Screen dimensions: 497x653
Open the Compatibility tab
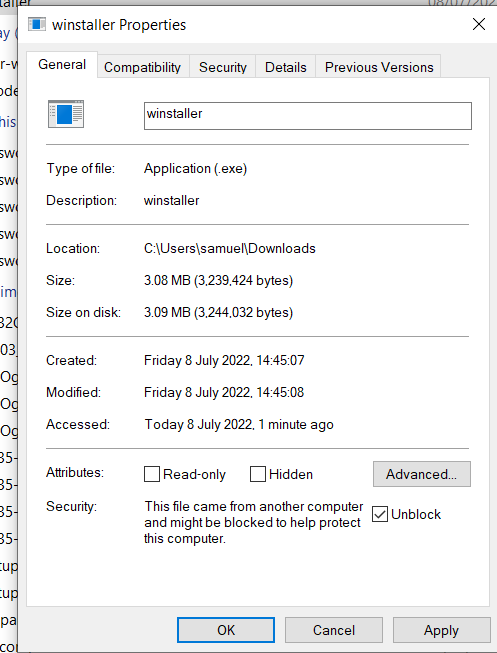coord(142,67)
